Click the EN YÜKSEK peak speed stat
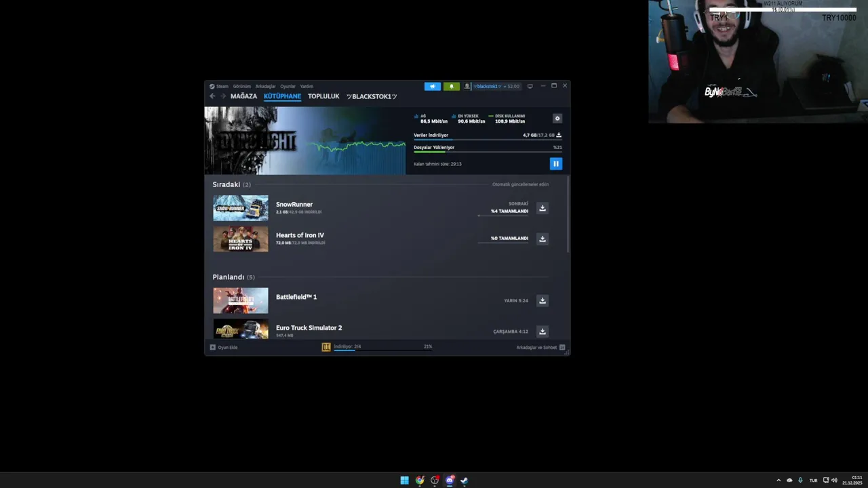Screen dimensions: 868x488 469,119
